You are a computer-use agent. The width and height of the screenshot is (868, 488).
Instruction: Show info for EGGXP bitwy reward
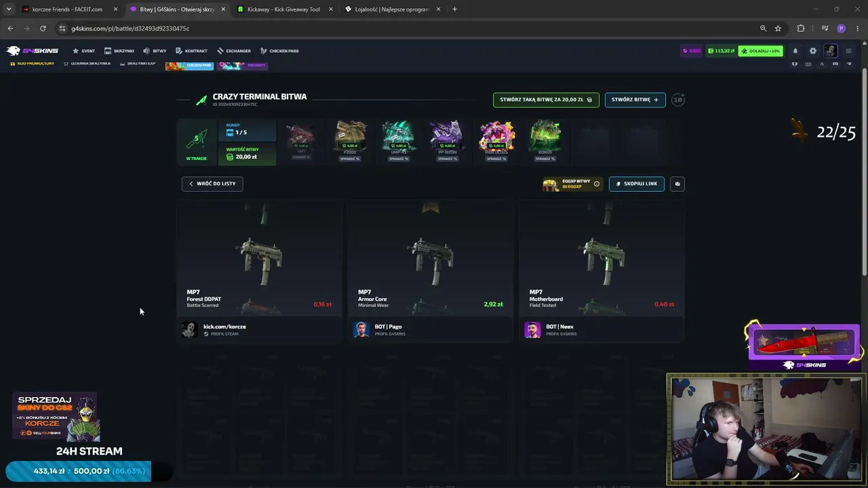597,184
